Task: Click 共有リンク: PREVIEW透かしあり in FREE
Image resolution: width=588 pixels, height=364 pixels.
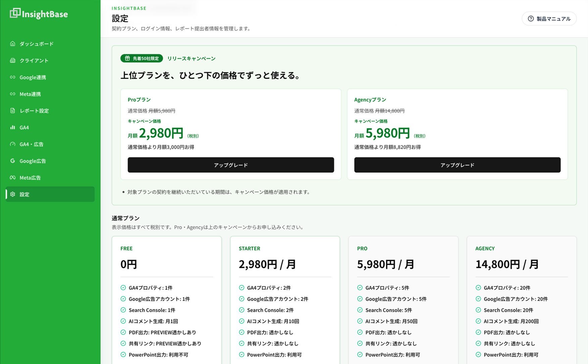Action: [x=165, y=344]
